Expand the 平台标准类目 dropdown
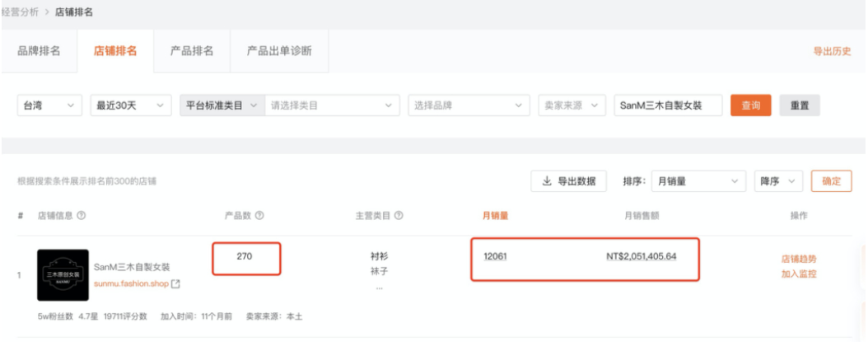Screen dimensions: 868x342 pos(221,105)
